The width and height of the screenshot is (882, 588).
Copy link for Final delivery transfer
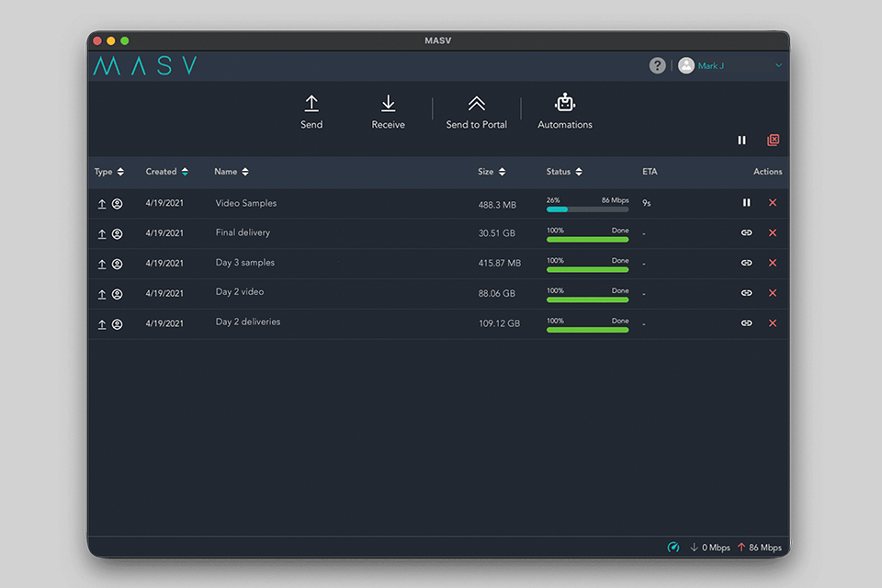(746, 233)
